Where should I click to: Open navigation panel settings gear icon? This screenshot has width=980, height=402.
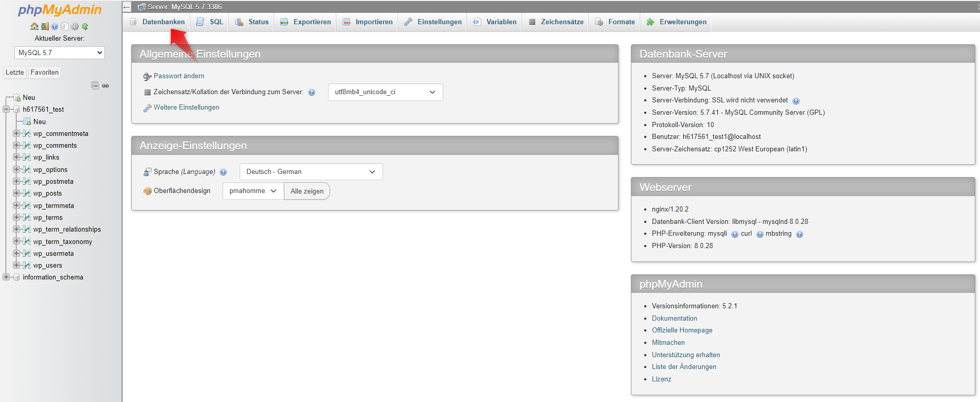[x=75, y=26]
